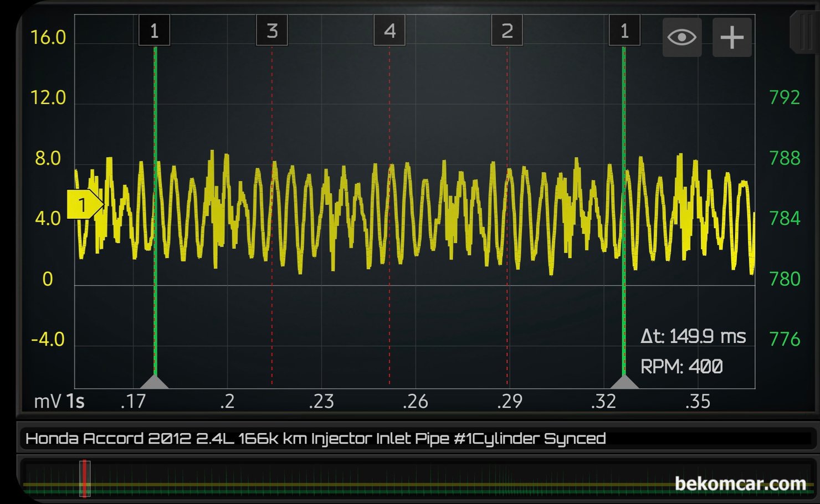This screenshot has width=820, height=504.
Task: Click the RPM 400 readout
Action: click(x=681, y=367)
